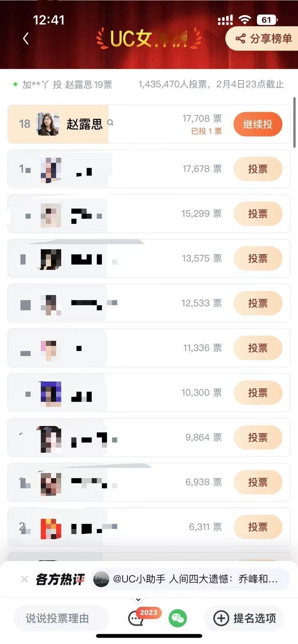This screenshot has width=298, height=644.
Task: Expand the small chevron above comment icon
Action: (138, 600)
